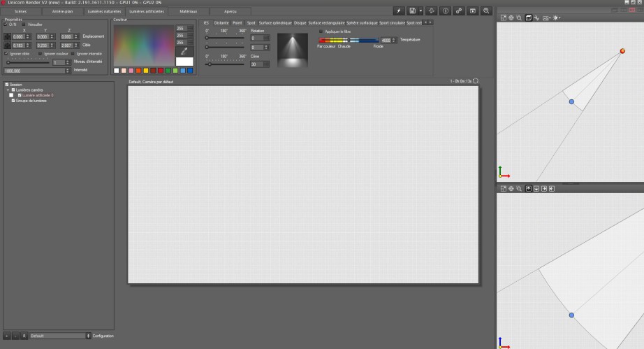Switch to the Matériaux tab

(x=188, y=12)
